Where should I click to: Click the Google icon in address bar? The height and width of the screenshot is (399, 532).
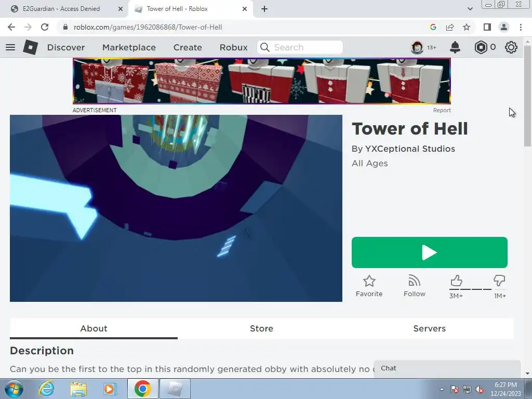click(433, 27)
